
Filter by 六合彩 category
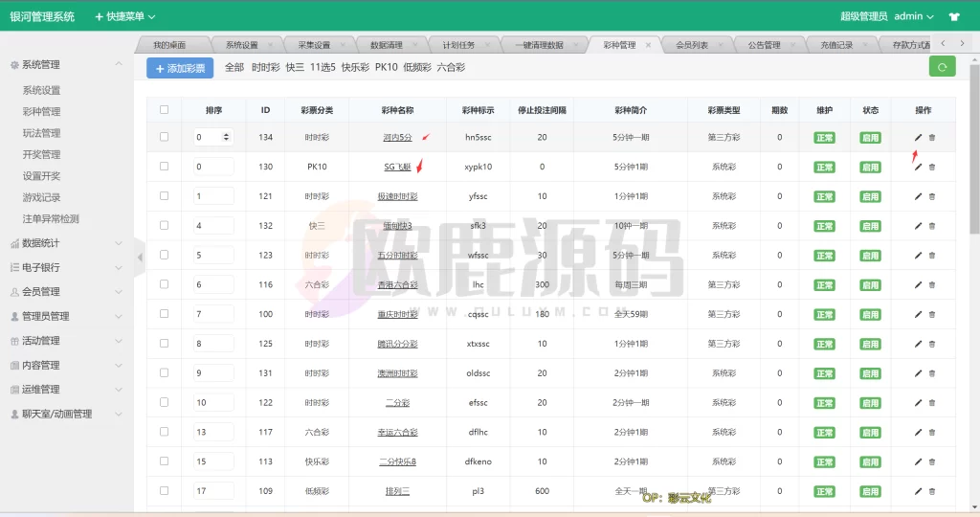pos(451,68)
